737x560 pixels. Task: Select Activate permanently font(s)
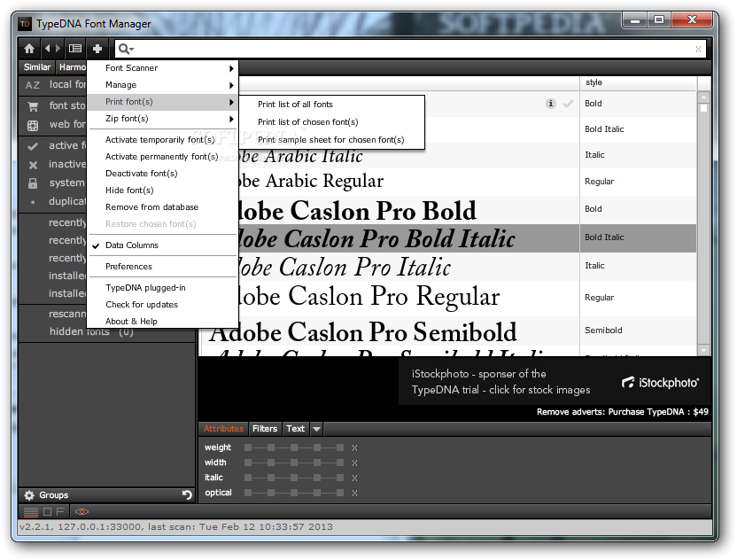162,157
